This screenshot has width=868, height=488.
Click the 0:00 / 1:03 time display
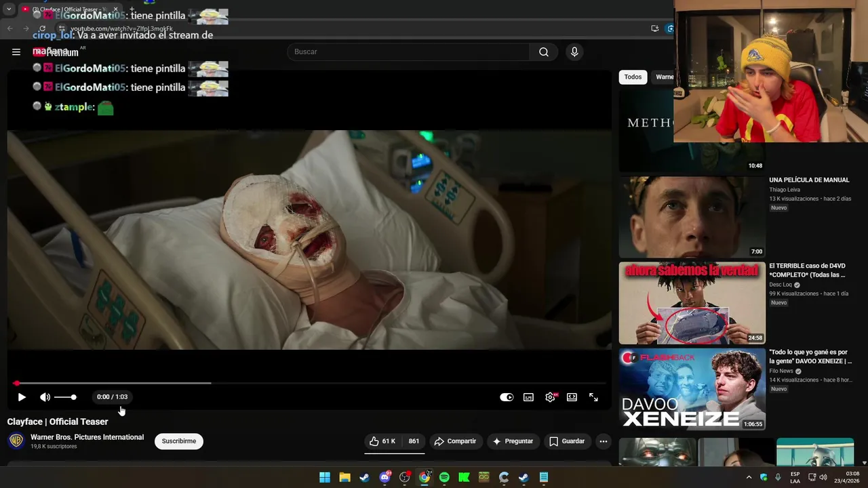tap(112, 397)
